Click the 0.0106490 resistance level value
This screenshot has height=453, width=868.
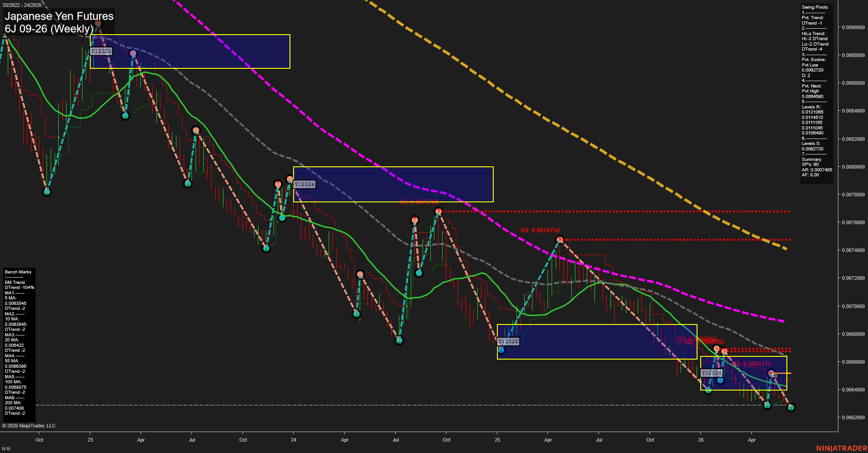tap(813, 133)
